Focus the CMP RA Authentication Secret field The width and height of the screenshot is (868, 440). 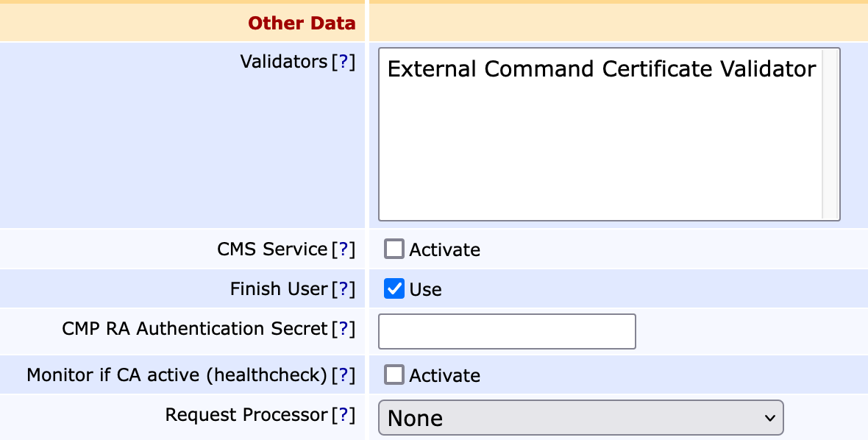pos(506,332)
